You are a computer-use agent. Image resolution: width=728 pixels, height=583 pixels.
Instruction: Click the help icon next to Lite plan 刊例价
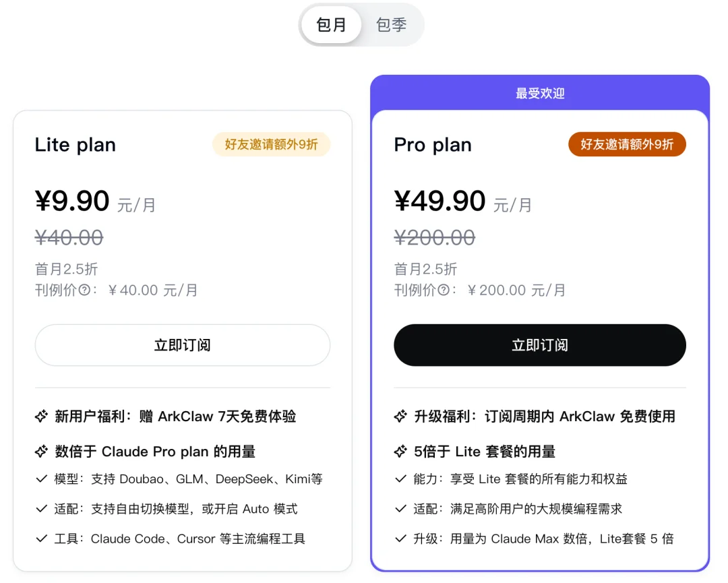click(84, 290)
